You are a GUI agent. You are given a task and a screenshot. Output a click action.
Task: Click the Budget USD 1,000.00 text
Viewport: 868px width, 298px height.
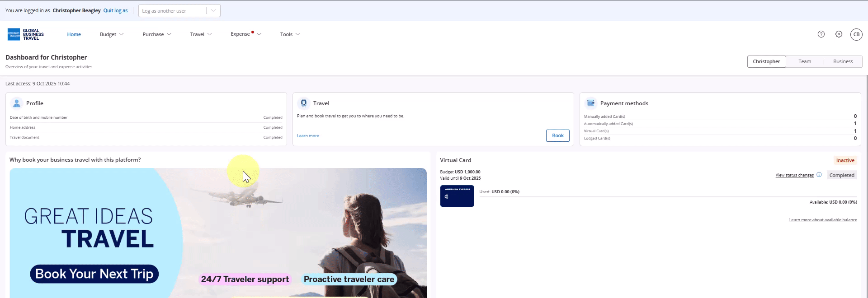click(460, 172)
